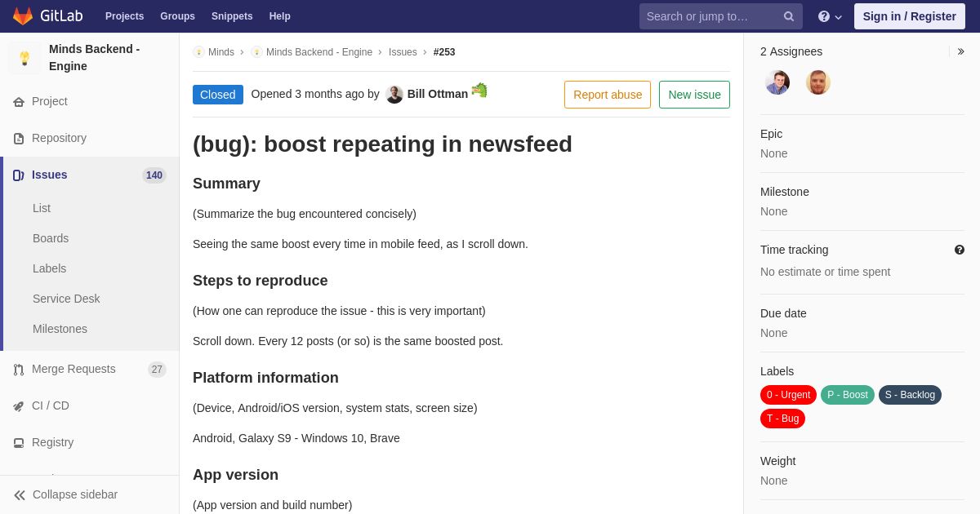Click the search magnifier icon

[788, 16]
